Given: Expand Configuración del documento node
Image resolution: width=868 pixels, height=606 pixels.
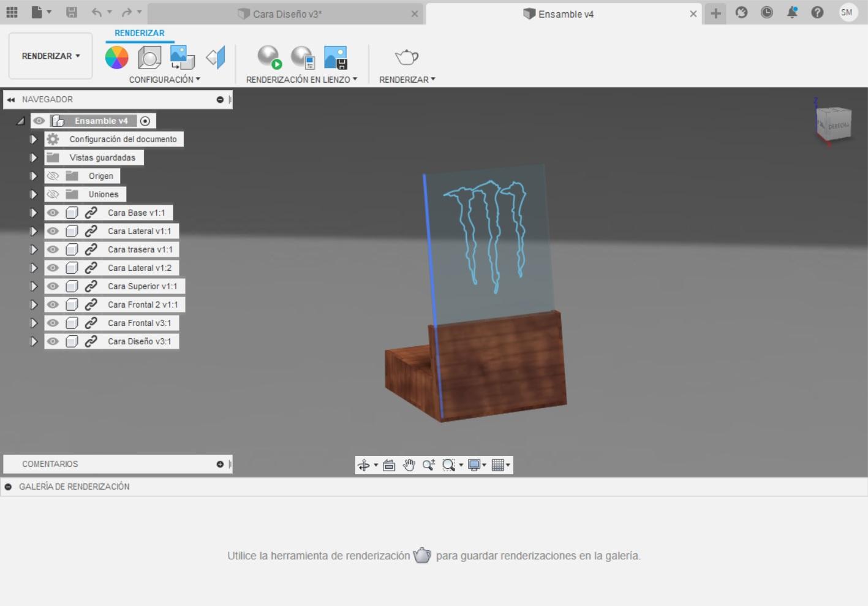Looking at the screenshot, I should (34, 139).
